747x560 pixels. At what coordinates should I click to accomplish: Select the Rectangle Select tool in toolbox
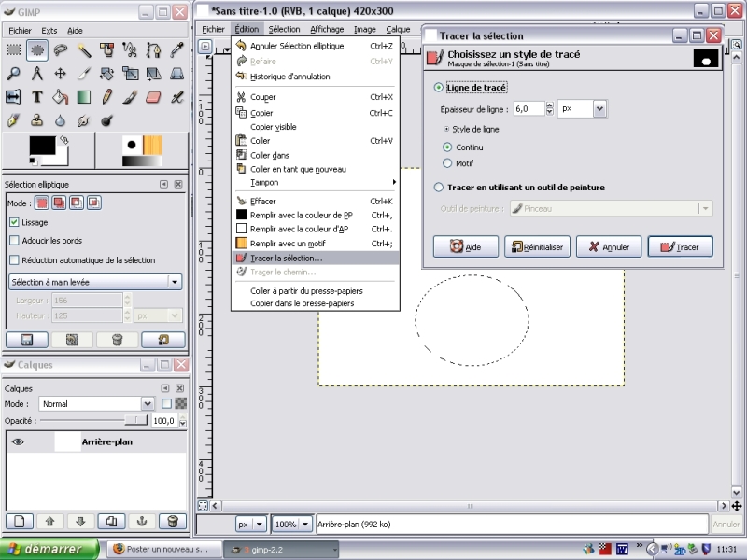pos(13,49)
